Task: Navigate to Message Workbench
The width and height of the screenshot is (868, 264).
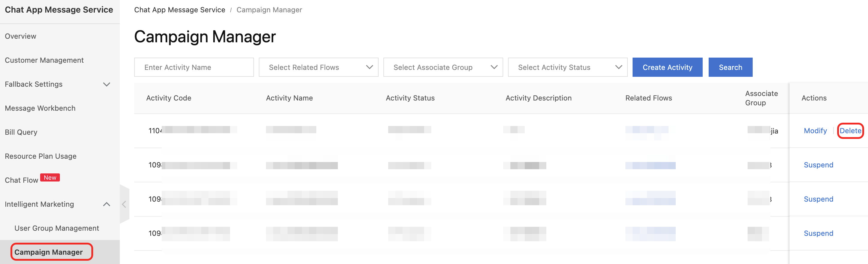Action: 40,108
